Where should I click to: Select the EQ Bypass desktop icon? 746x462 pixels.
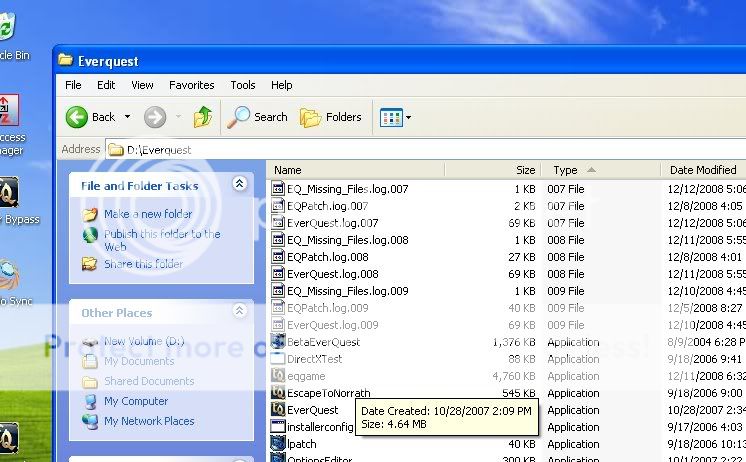pos(9,192)
